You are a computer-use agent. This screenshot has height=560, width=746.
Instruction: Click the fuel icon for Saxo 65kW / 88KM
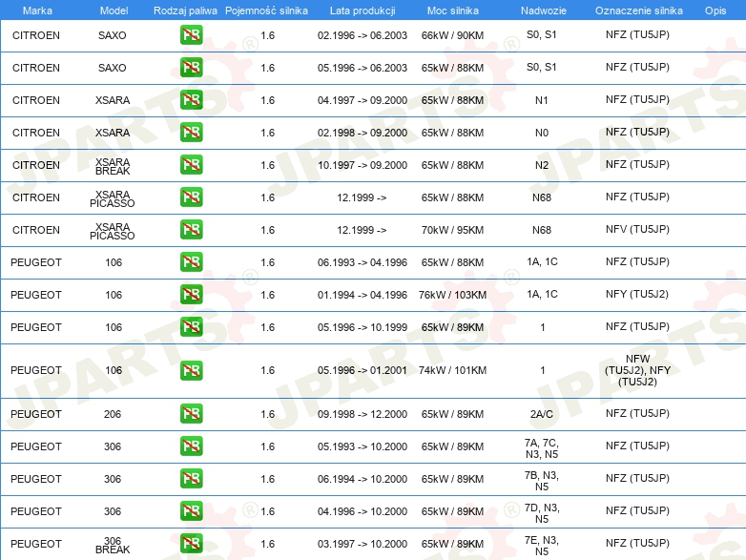191,68
